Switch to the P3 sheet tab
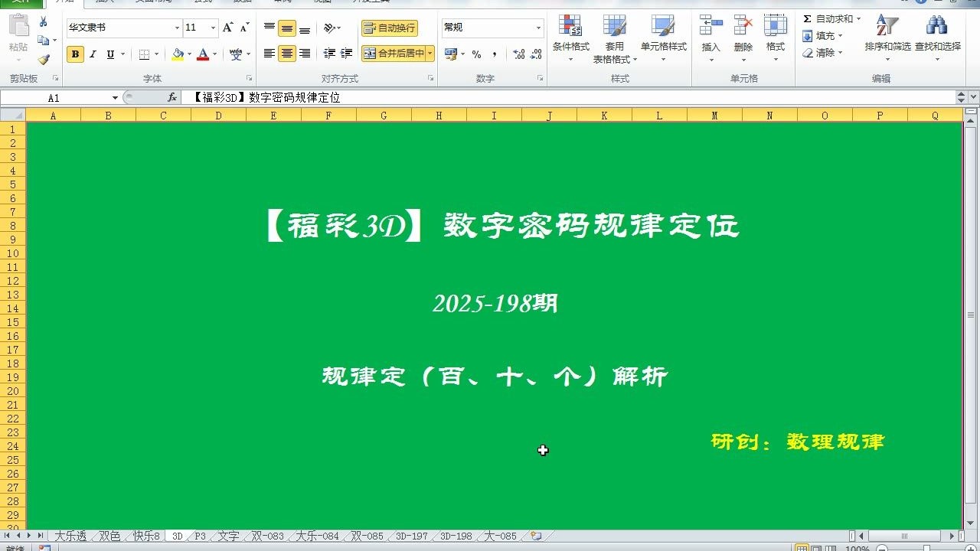This screenshot has height=551, width=980. coord(200,536)
